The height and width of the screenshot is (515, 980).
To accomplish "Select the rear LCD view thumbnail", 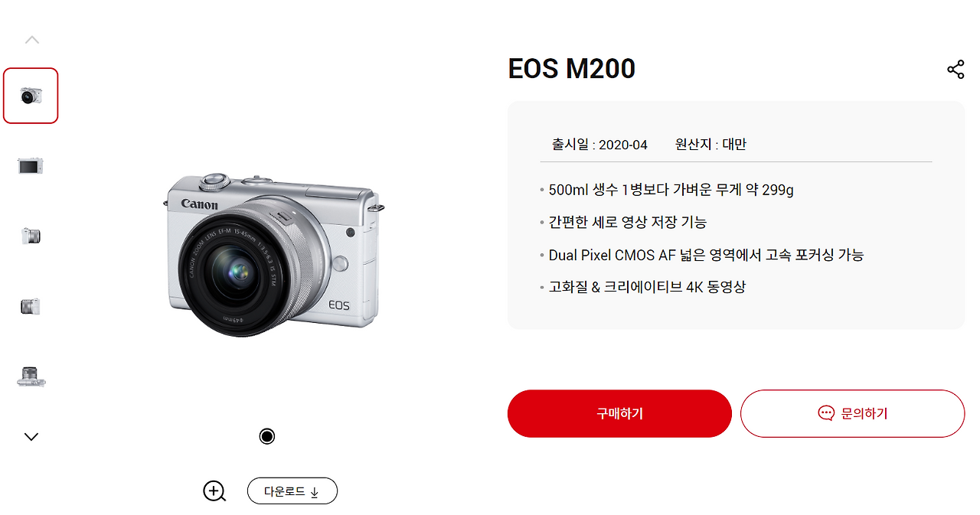I will click(31, 166).
